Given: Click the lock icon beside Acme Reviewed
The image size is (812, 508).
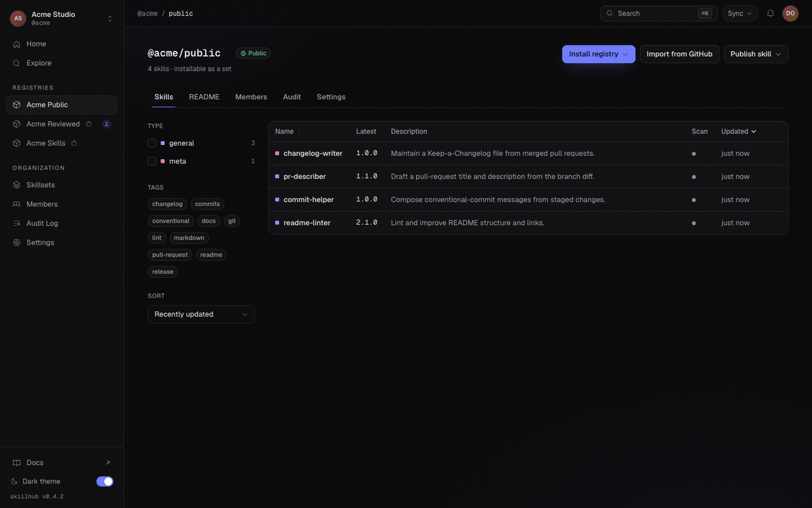Looking at the screenshot, I should (89, 124).
